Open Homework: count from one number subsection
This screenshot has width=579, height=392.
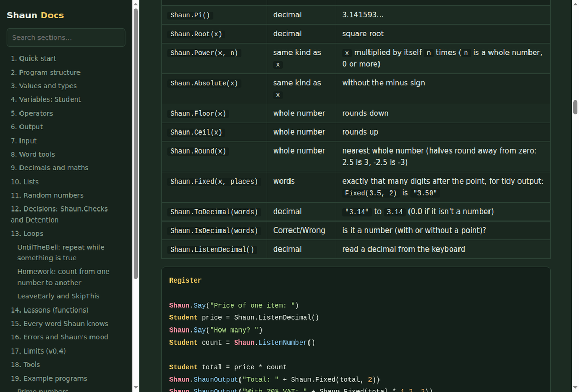click(x=64, y=277)
